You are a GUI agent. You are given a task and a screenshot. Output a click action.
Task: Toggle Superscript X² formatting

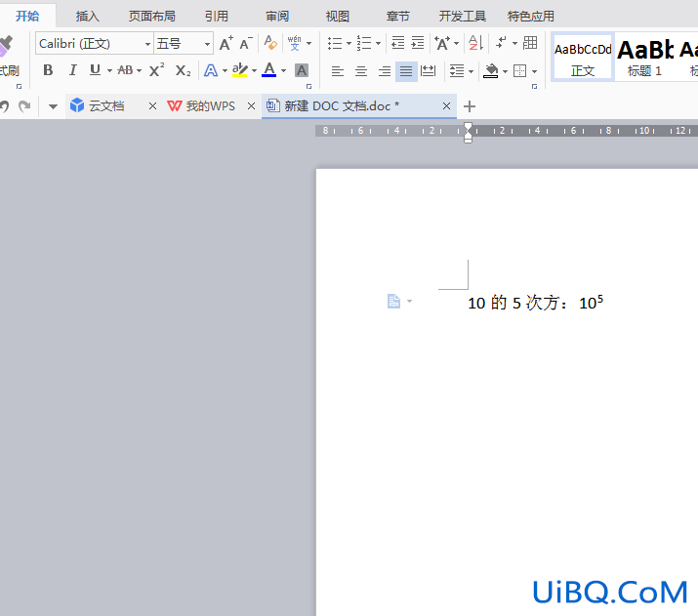point(156,70)
